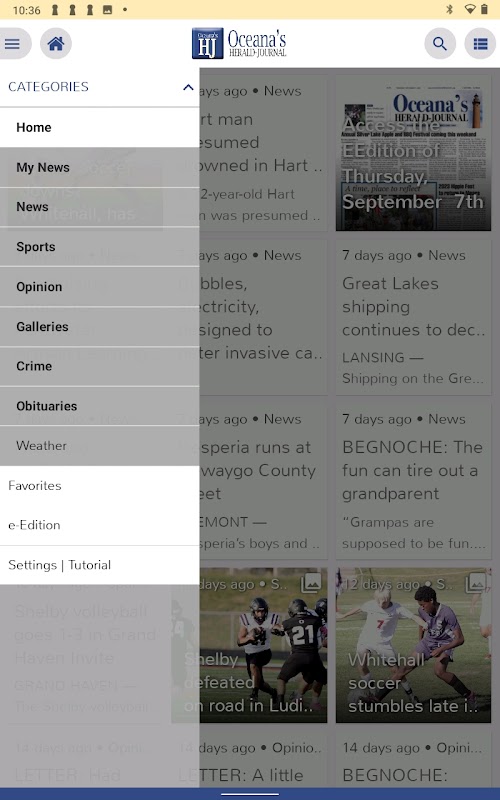500x800 pixels.
Task: Collapse the Categories section chevron
Action: (x=188, y=87)
